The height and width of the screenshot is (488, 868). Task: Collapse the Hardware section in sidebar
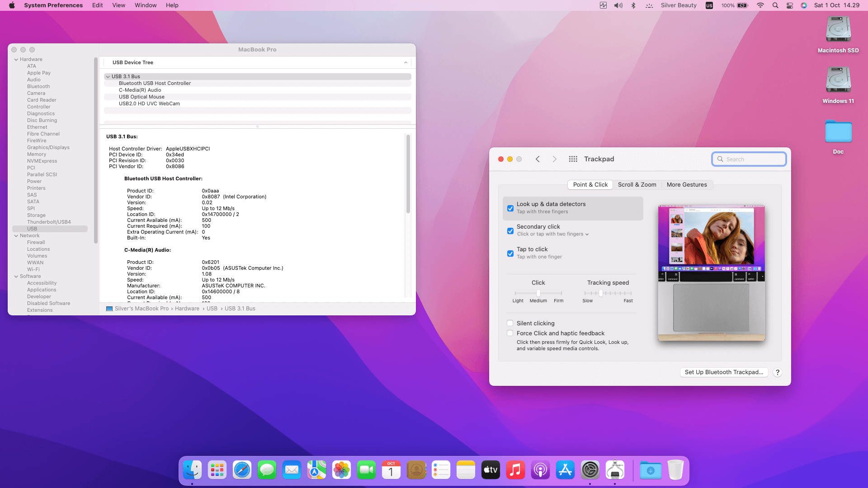coord(16,60)
